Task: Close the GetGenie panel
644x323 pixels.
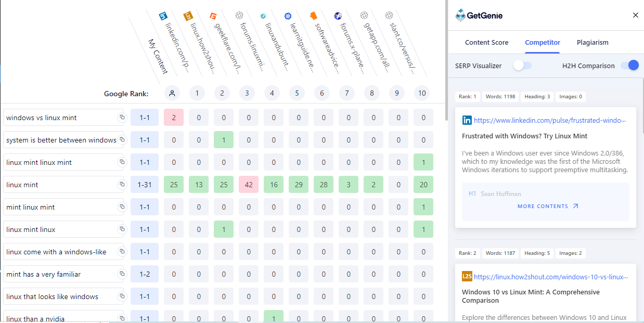Action: (635, 15)
